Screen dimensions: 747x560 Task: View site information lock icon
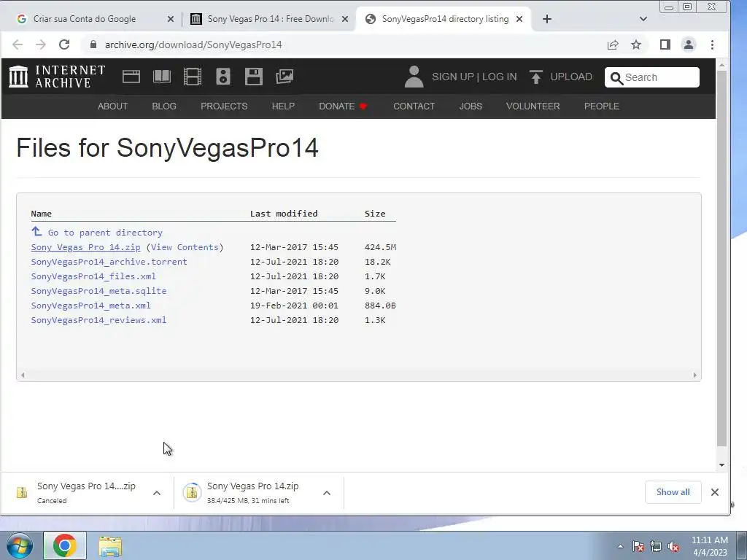click(x=93, y=44)
